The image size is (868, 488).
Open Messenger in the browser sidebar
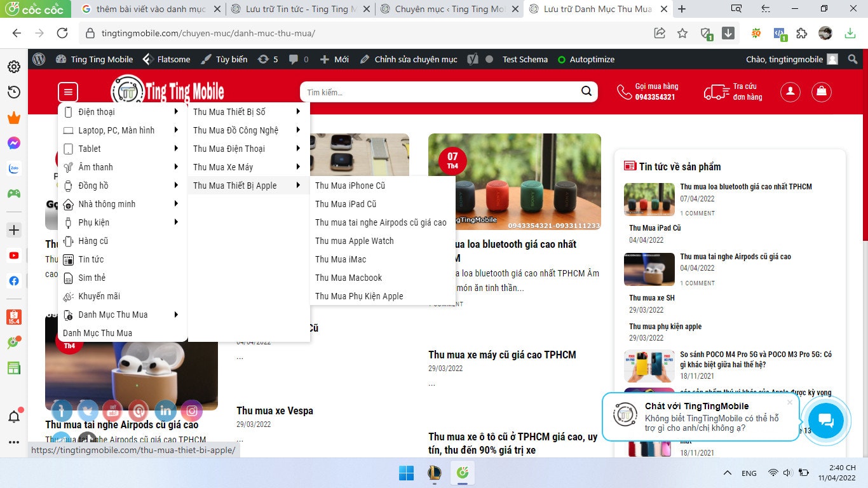[x=14, y=143]
